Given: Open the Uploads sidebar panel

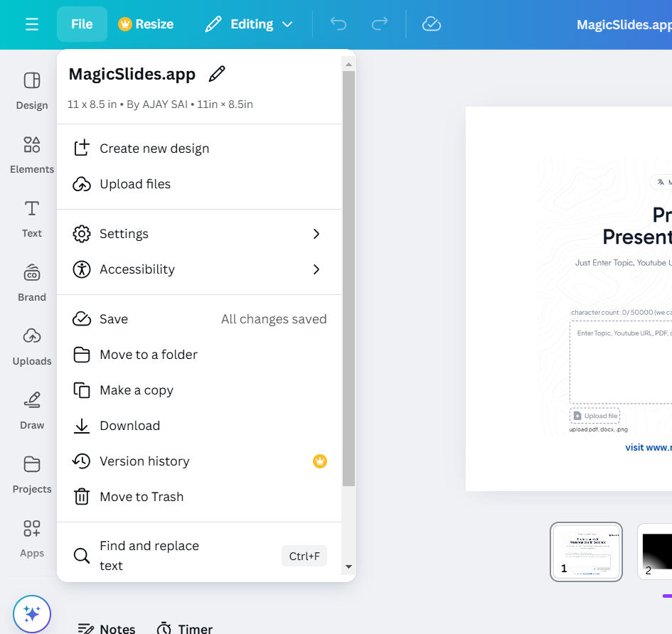Looking at the screenshot, I should 32,347.
